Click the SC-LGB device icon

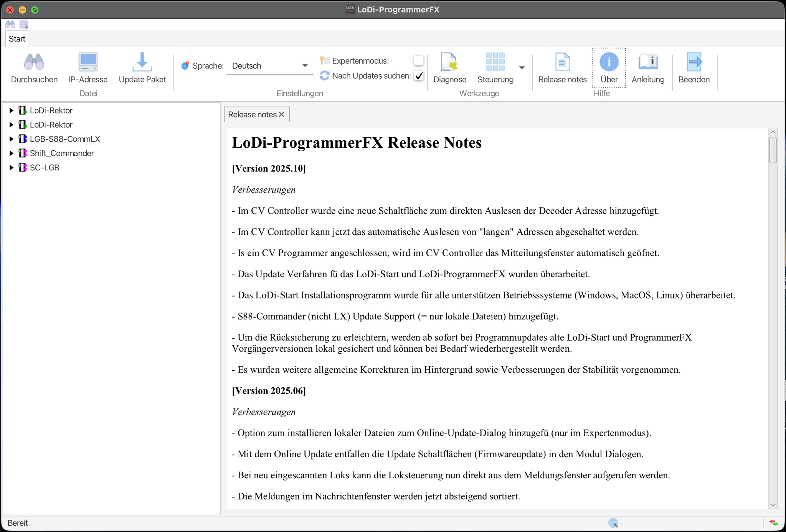(23, 167)
